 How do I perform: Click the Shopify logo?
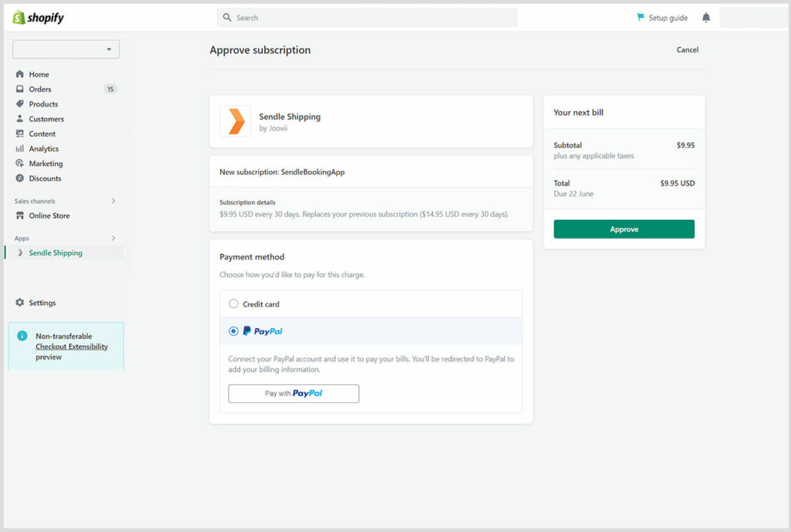[39, 18]
